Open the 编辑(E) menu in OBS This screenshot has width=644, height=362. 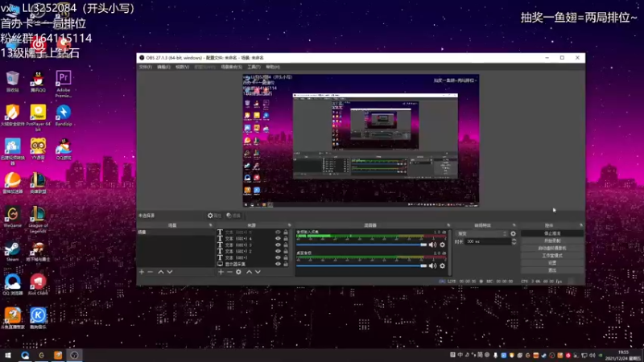click(163, 67)
